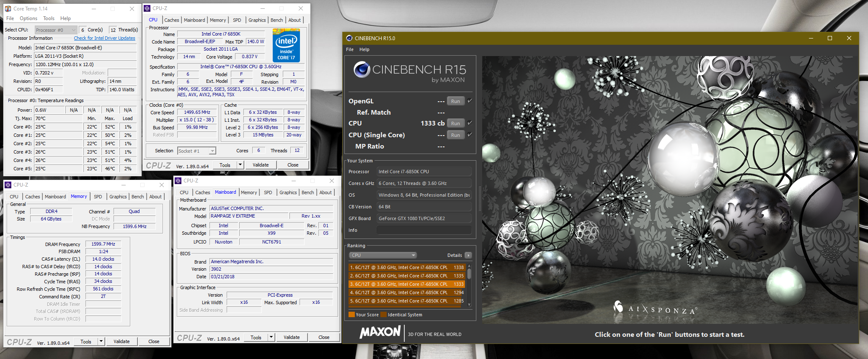Click the top CPU-Z window title icon
The width and height of the screenshot is (868, 359).
point(147,8)
